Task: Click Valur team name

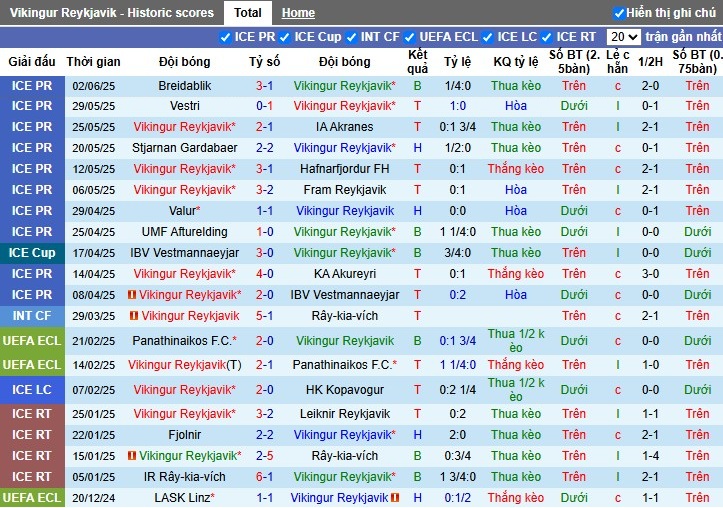Action: pyautogui.click(x=184, y=211)
